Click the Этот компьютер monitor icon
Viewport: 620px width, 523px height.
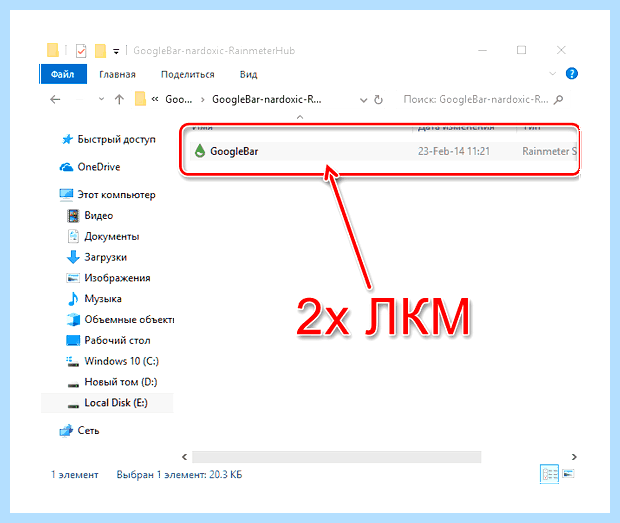click(66, 194)
